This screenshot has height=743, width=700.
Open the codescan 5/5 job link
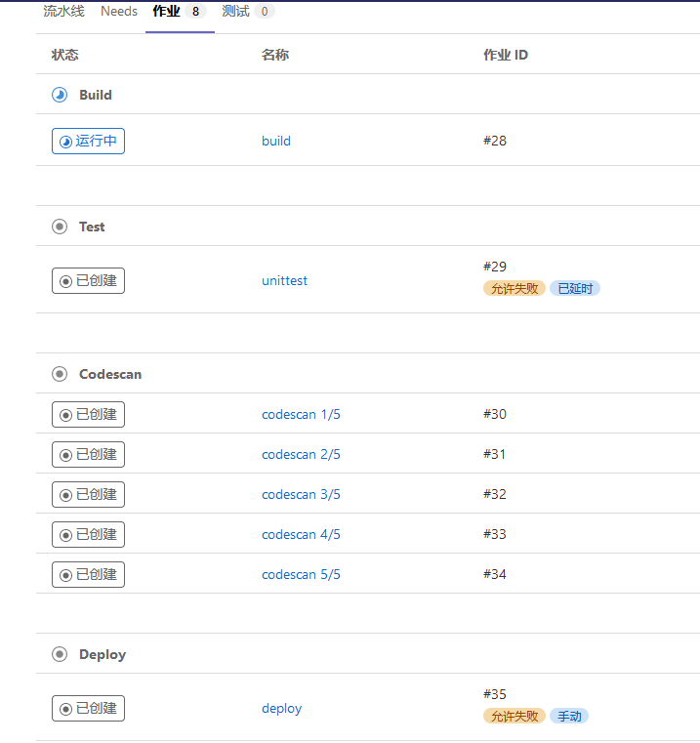click(x=301, y=574)
